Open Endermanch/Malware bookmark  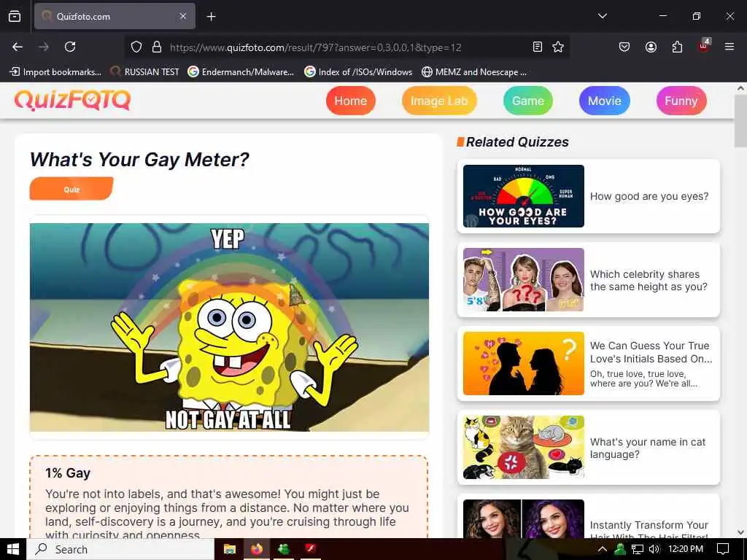click(x=241, y=72)
